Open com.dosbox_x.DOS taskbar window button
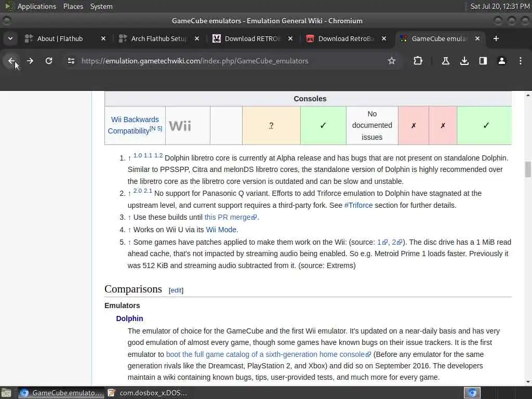Viewport: 532px width, 399px height. (x=148, y=393)
